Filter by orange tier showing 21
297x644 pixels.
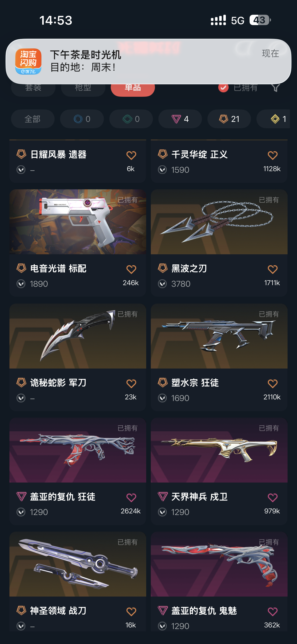pyautogui.click(x=229, y=119)
